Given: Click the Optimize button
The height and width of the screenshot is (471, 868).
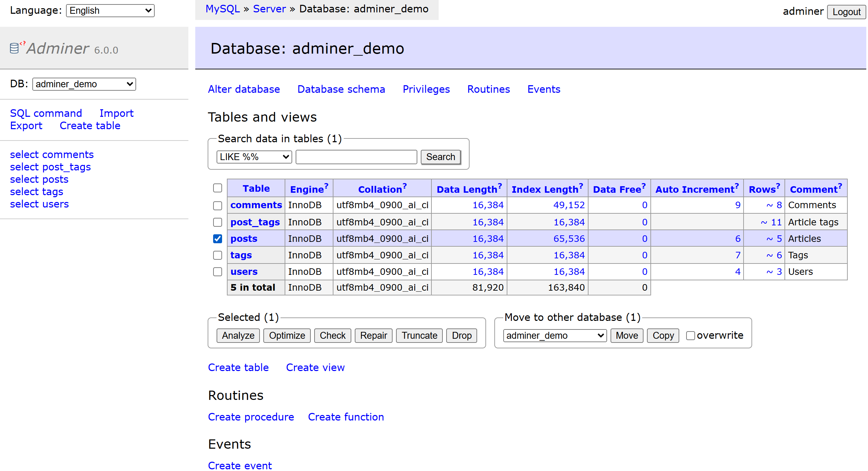Looking at the screenshot, I should tap(287, 336).
